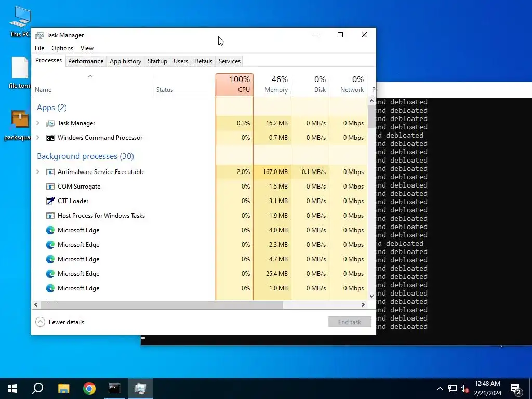This screenshot has height=399, width=532.
Task: Click the vertical scrollbar down arrow
Action: [x=371, y=296]
